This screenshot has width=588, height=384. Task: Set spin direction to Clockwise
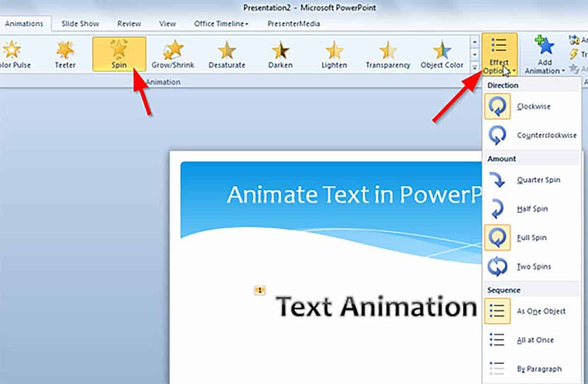532,106
